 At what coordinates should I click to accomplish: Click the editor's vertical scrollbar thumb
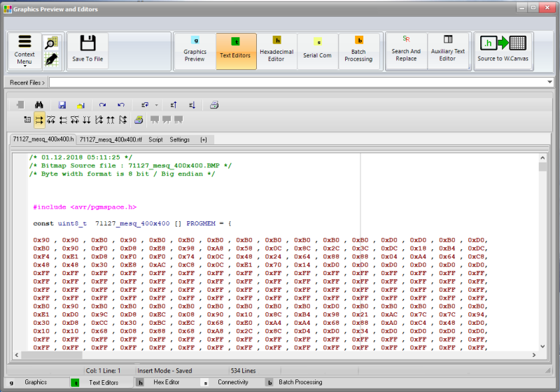(x=542, y=167)
